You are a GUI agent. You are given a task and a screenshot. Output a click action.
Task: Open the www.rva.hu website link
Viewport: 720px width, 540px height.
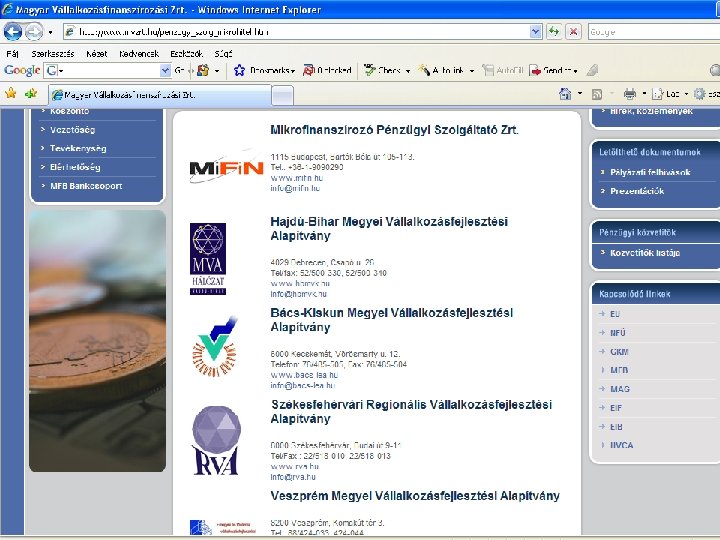point(294,467)
